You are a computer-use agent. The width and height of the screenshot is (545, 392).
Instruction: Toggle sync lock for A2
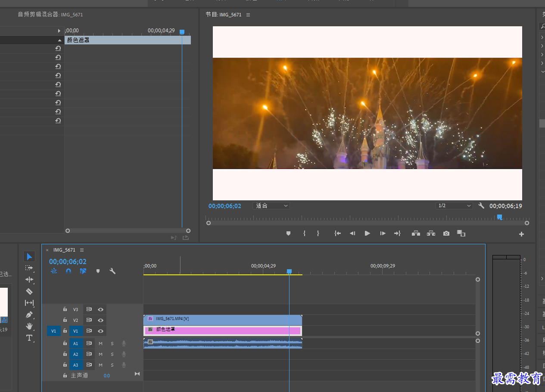[x=89, y=354]
